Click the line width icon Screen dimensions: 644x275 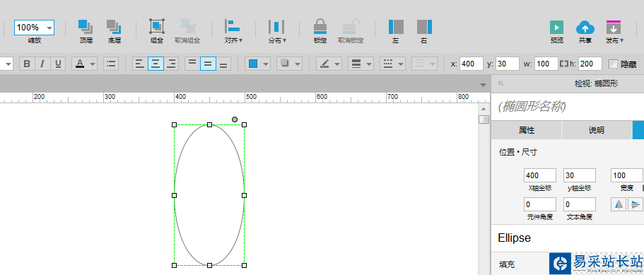click(356, 64)
